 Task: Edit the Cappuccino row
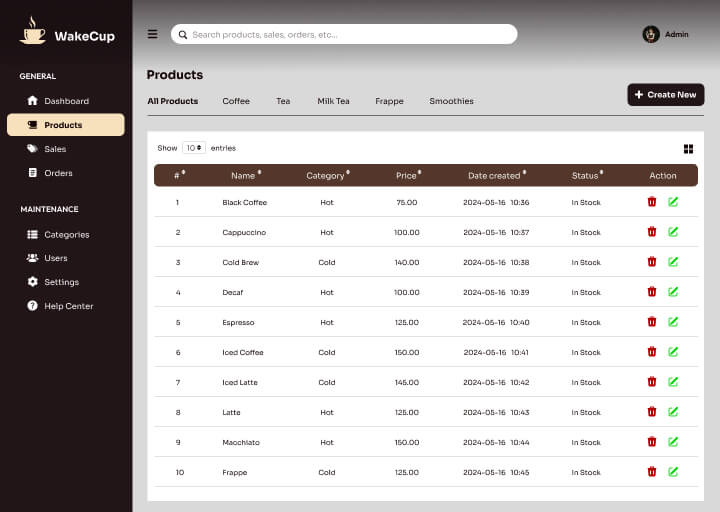(x=673, y=231)
